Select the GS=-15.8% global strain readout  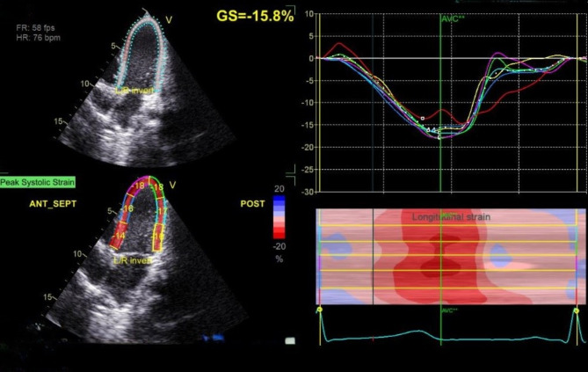tap(255, 16)
